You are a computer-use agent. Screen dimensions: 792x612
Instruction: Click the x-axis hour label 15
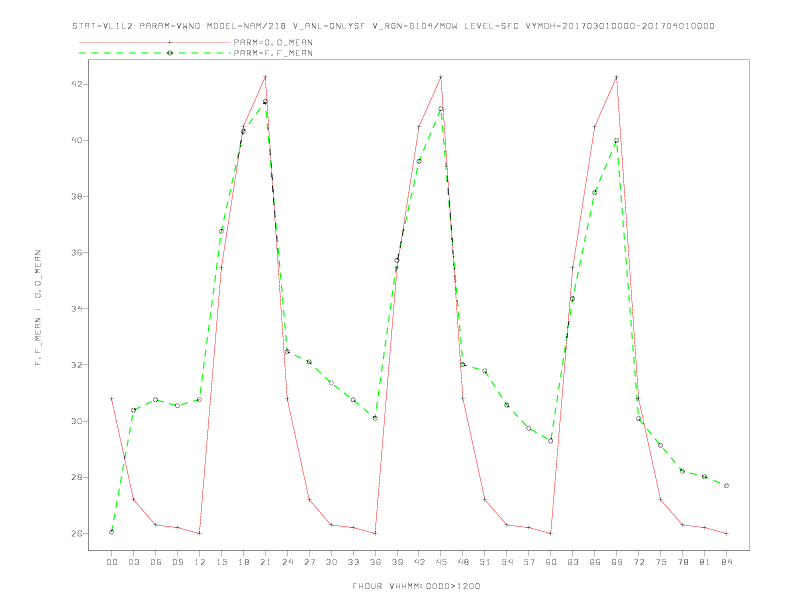221,562
